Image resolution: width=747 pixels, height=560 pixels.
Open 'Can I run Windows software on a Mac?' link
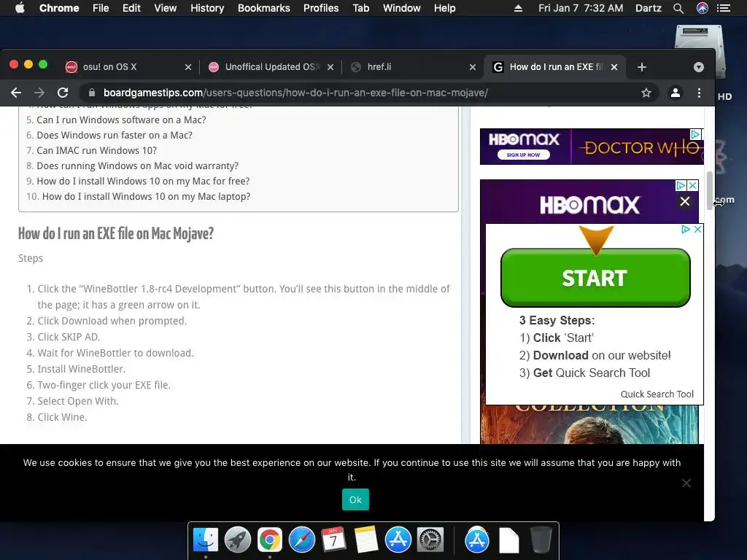pos(122,120)
